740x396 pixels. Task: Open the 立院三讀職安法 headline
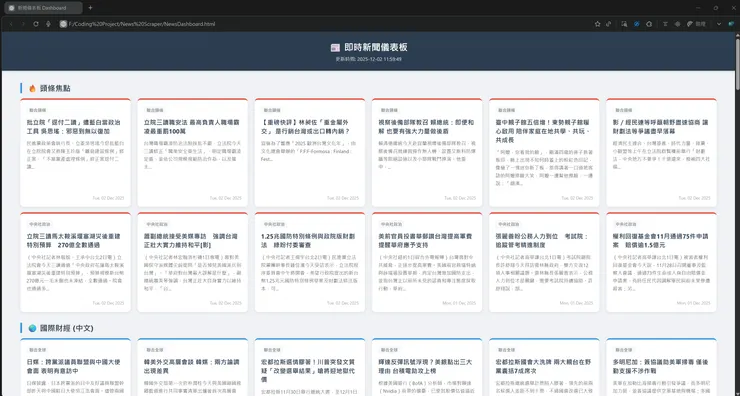click(x=192, y=126)
